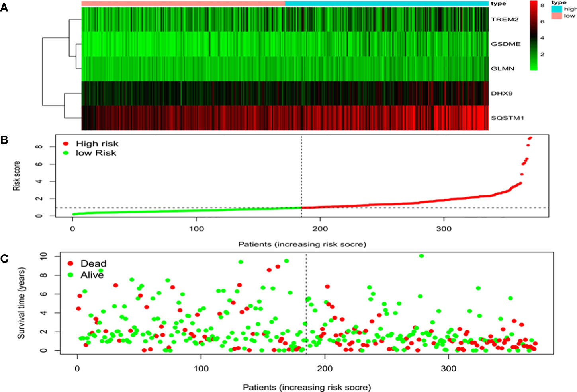The image size is (577, 392).
Task: Click the red High risk legend dot
Action: (x=66, y=144)
